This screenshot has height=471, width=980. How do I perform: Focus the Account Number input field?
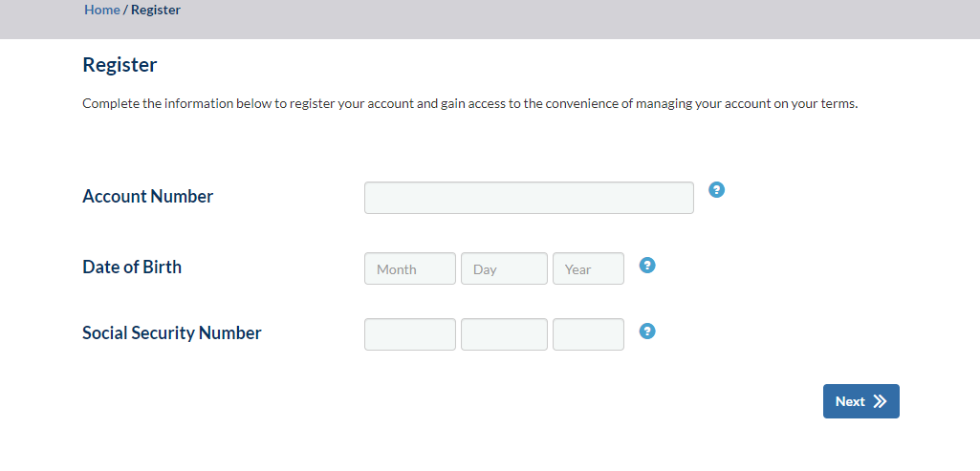coord(529,198)
